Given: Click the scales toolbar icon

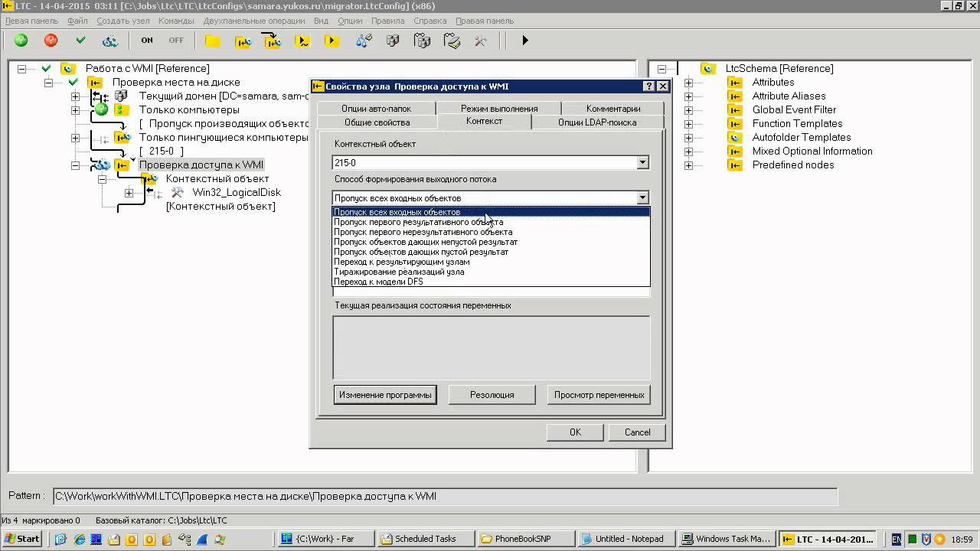Looking at the screenshot, I should [363, 41].
